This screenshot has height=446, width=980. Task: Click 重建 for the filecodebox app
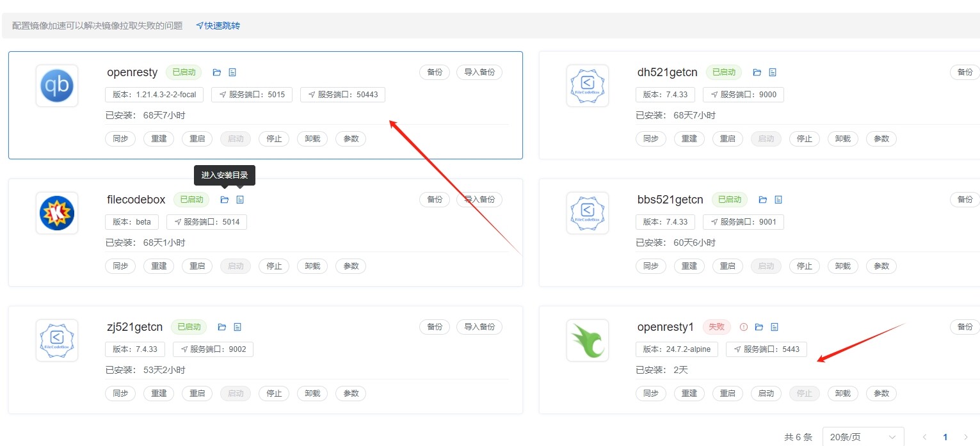[159, 266]
